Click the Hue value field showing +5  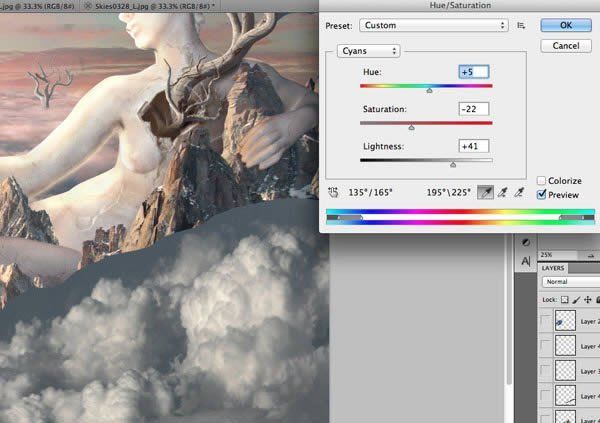pyautogui.click(x=474, y=72)
